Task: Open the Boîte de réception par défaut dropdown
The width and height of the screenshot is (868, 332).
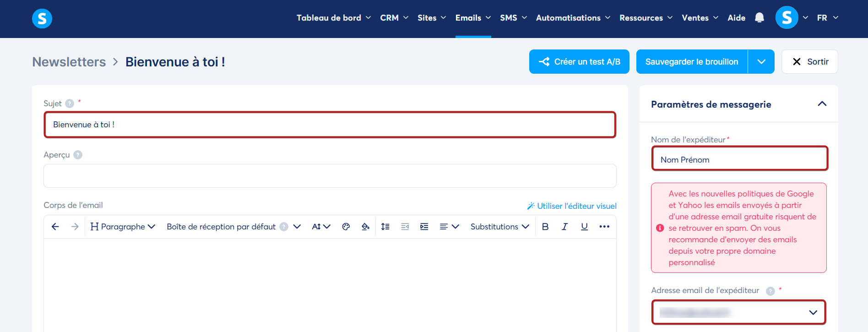Action: (233, 227)
